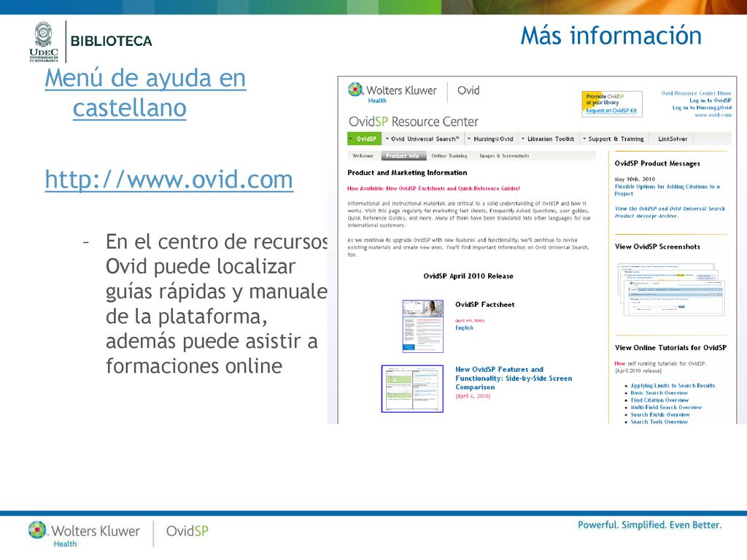
Task: Click the 'OvidSP Resource Center' title
Action: tap(414, 122)
